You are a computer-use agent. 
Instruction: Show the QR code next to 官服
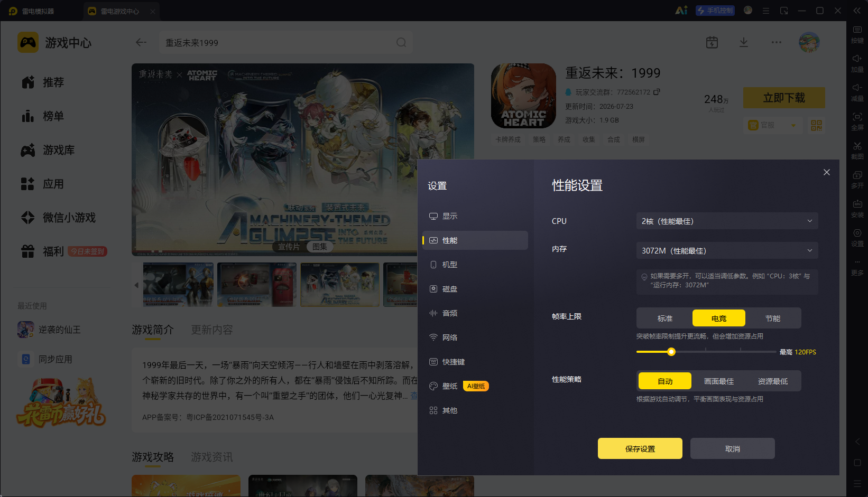[x=816, y=125]
